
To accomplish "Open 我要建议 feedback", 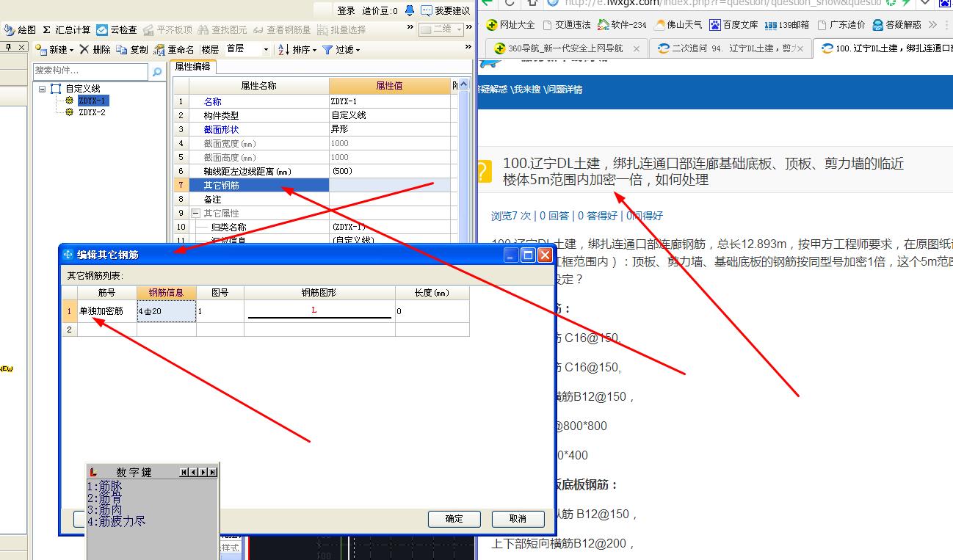I will click(x=446, y=11).
